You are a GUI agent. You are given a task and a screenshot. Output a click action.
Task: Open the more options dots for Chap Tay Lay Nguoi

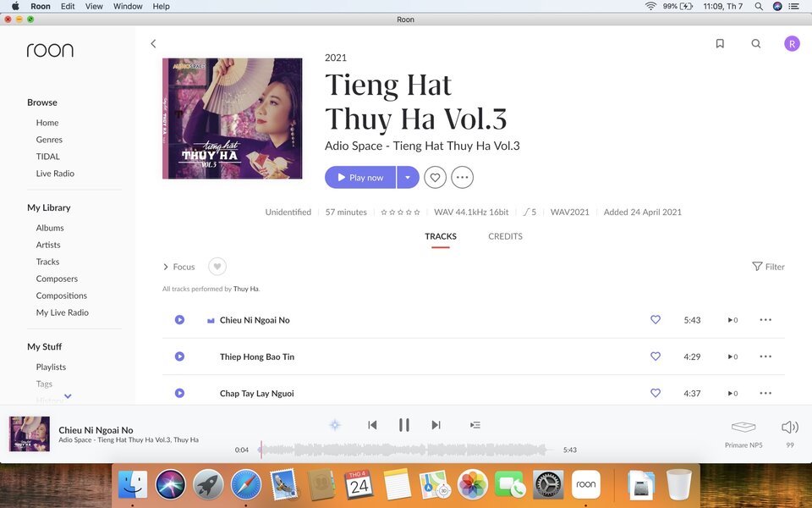tap(766, 394)
